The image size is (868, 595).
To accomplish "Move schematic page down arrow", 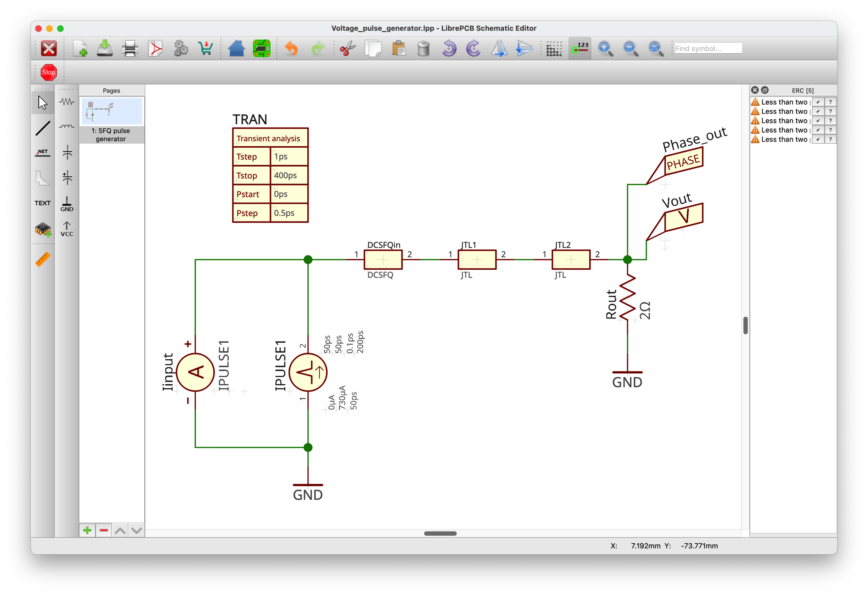I will point(137,530).
